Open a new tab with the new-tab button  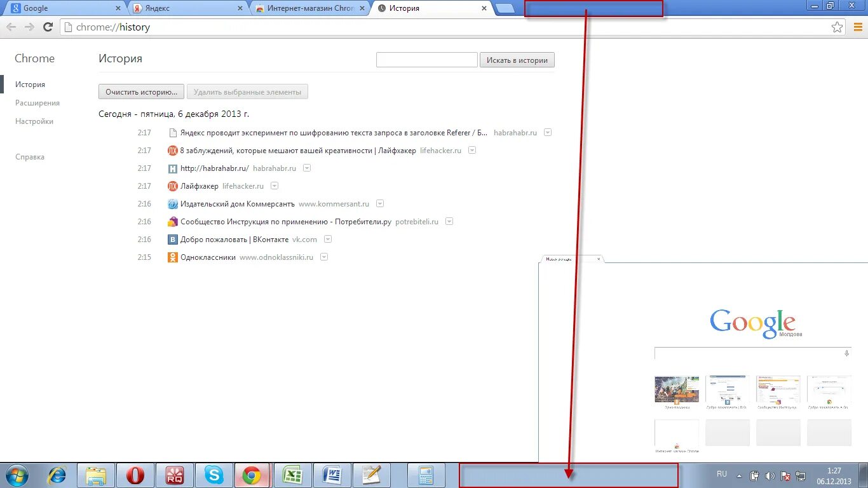point(505,8)
